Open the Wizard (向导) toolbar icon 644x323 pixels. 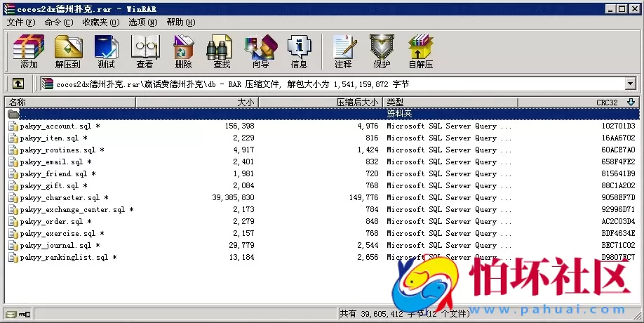261,51
